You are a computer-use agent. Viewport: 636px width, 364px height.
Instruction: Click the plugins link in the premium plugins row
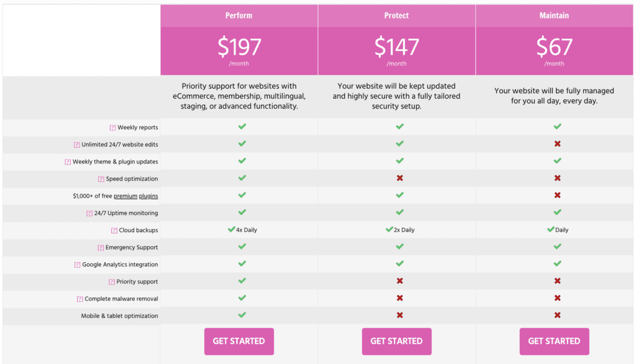[149, 196]
